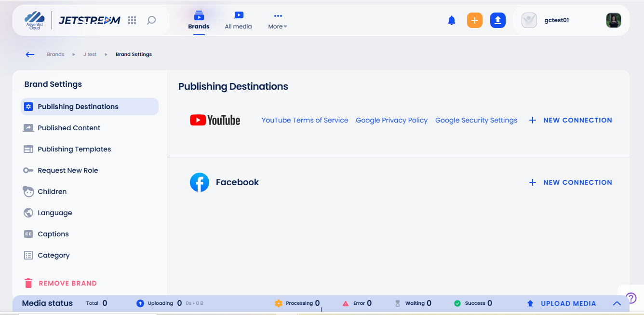Click the Media status label
This screenshot has width=644, height=315.
[47, 303]
